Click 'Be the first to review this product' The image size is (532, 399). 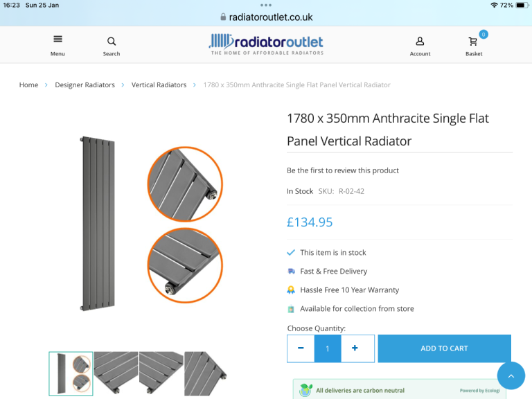click(x=343, y=170)
